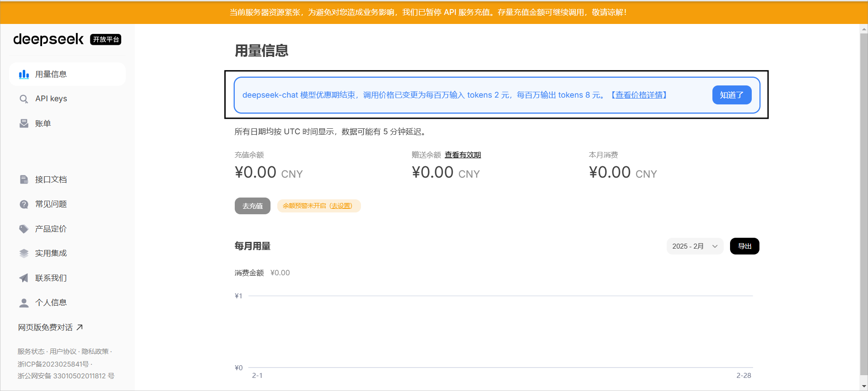
Task: Click the envelope icon beside 账单
Action: (24, 123)
